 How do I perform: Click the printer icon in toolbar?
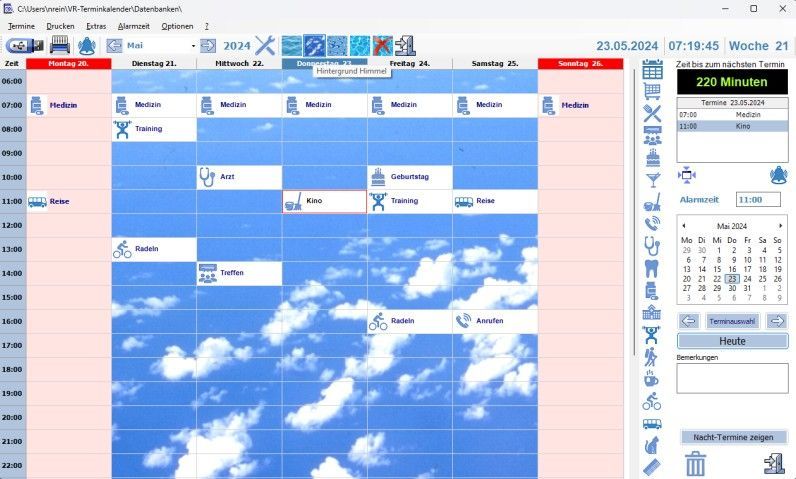[x=60, y=45]
